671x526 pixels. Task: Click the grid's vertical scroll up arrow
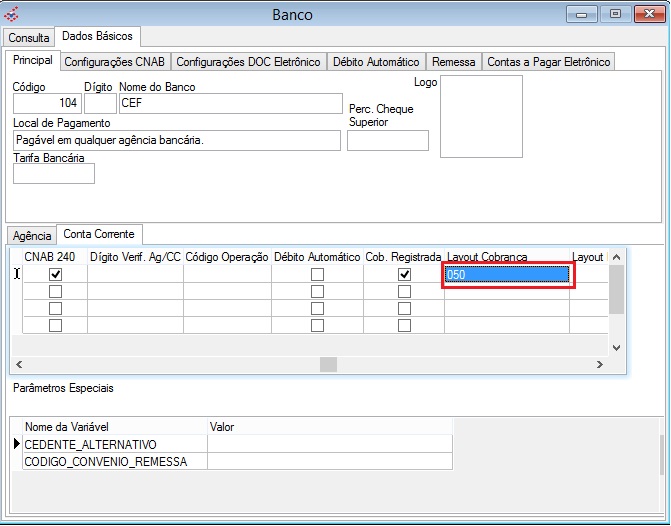tap(616, 257)
